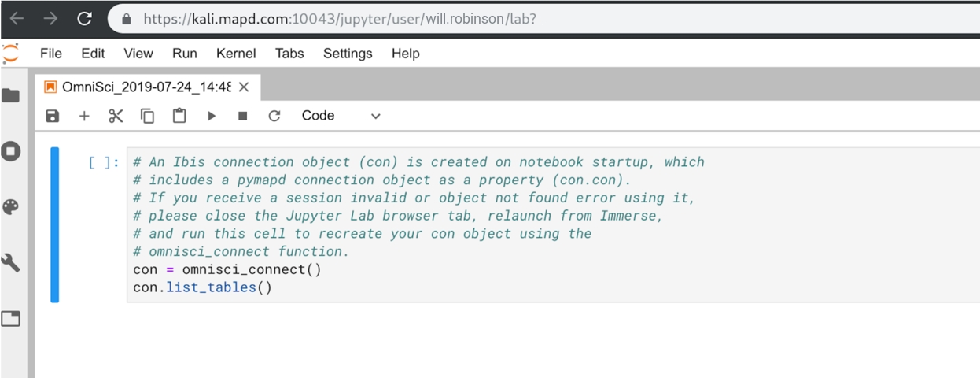This screenshot has width=980, height=378.
Task: Save the notebook with the floppy disk icon
Action: point(52,116)
